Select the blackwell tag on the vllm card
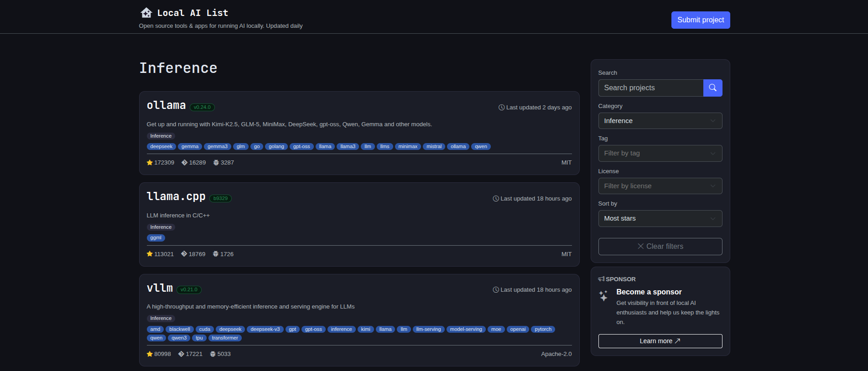 coord(180,330)
